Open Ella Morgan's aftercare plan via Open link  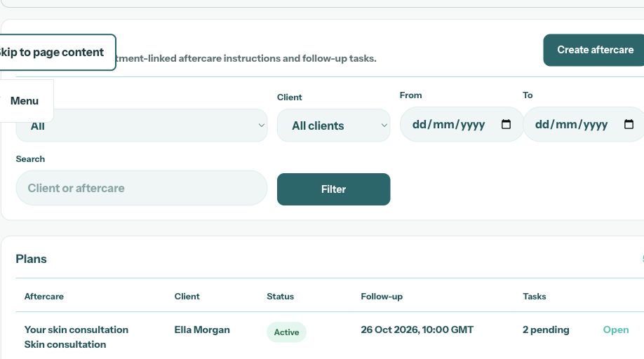(616, 330)
